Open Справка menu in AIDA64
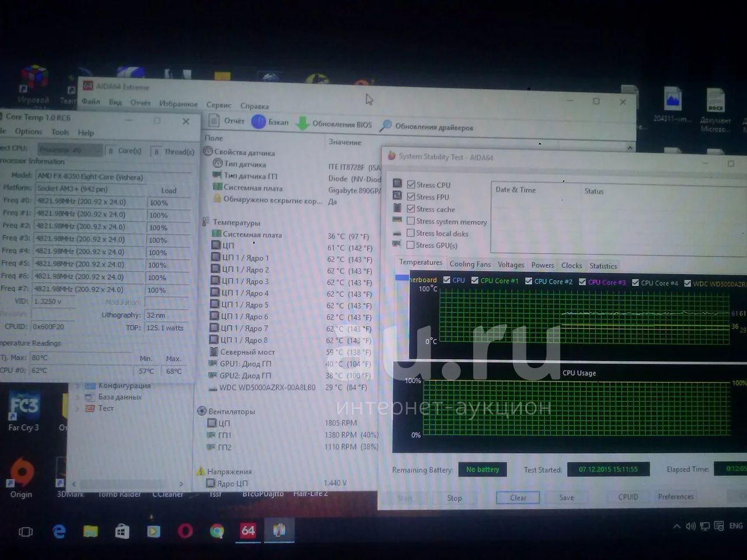Viewport: 747px width, 560px height. point(254,106)
